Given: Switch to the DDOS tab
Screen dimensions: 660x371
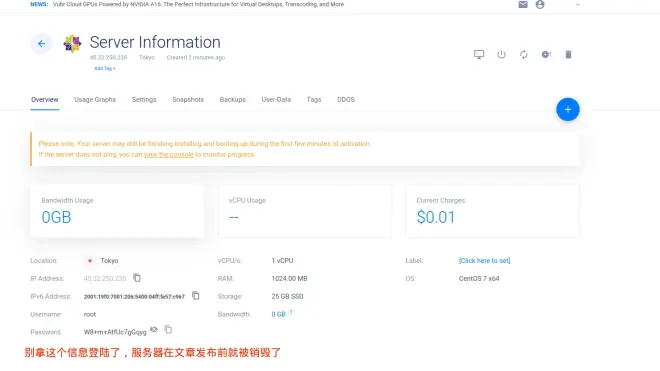Looking at the screenshot, I should (x=346, y=99).
